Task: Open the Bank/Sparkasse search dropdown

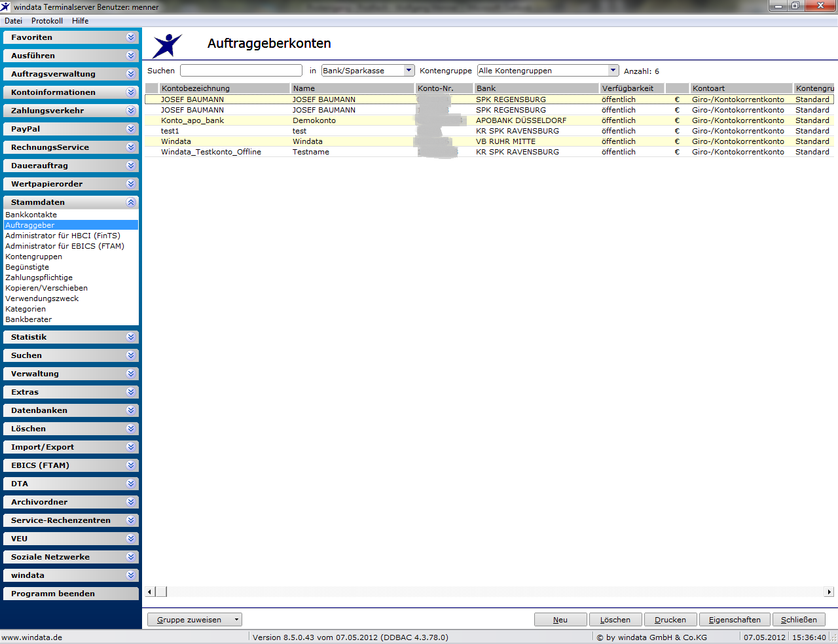Action: coord(409,71)
